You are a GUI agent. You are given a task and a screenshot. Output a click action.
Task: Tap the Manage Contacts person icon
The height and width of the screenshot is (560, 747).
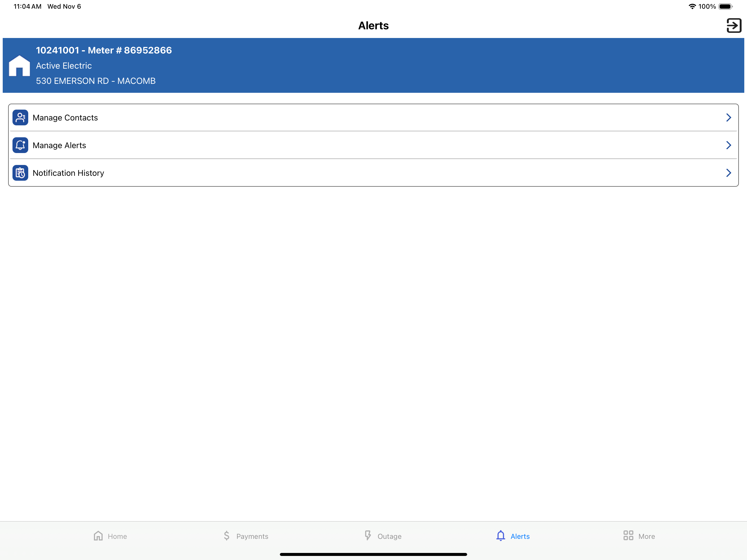point(20,117)
